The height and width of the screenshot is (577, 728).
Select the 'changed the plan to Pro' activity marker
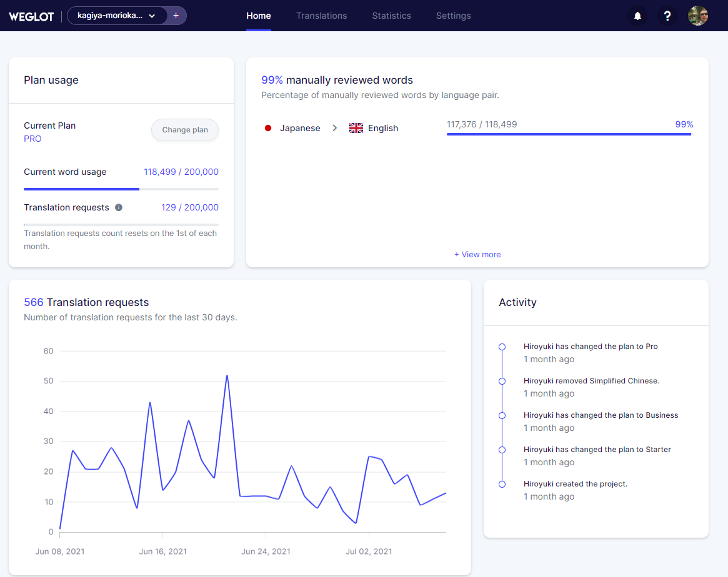pyautogui.click(x=502, y=347)
